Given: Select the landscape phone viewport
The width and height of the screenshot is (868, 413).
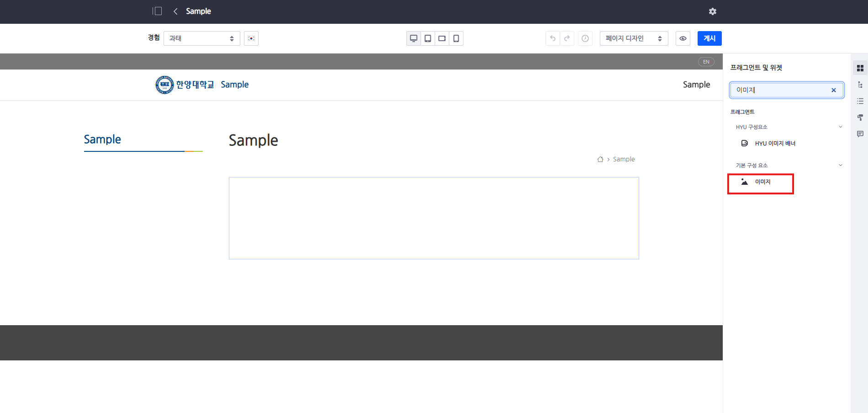Looking at the screenshot, I should pyautogui.click(x=442, y=38).
